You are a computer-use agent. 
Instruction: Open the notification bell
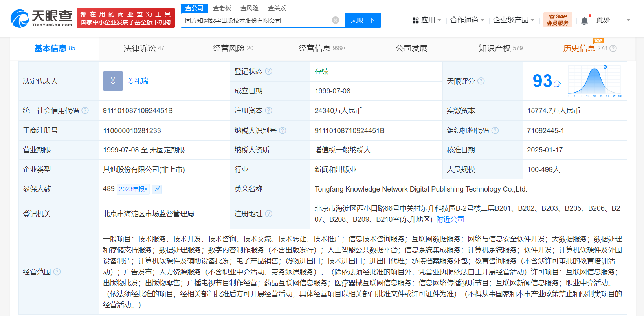pos(584,20)
